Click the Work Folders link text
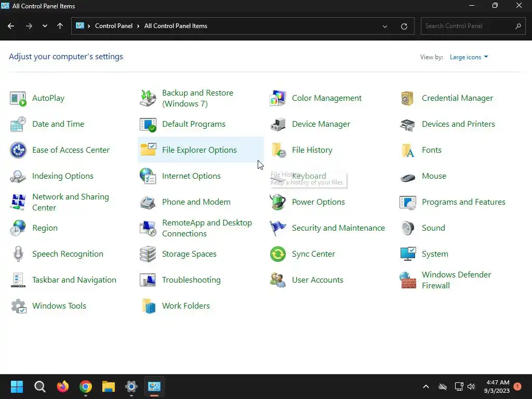 click(x=186, y=306)
